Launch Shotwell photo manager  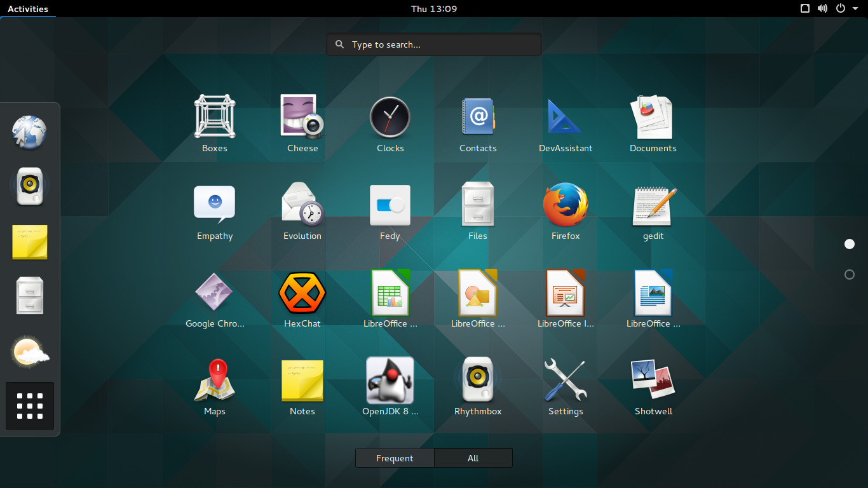653,380
